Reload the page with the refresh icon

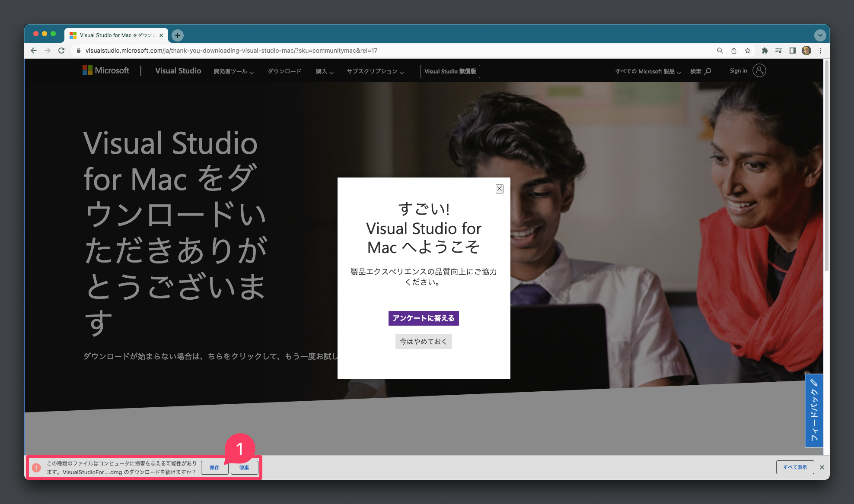pyautogui.click(x=61, y=51)
